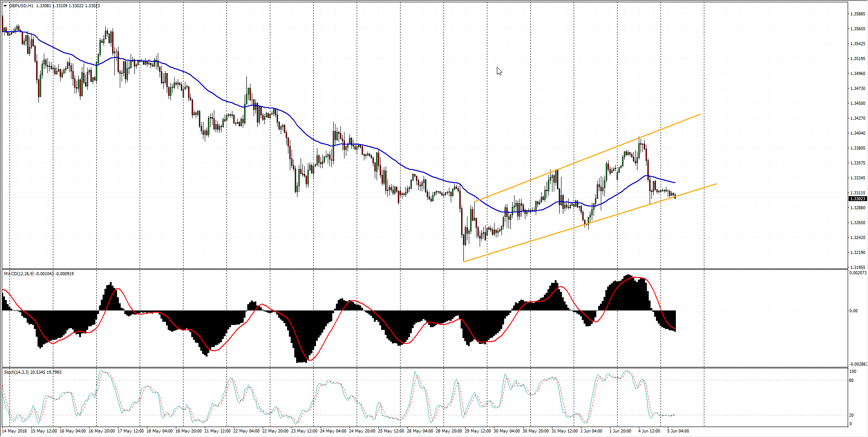
Task: Click the Stochastic level 80 scale label
Action: click(x=851, y=381)
